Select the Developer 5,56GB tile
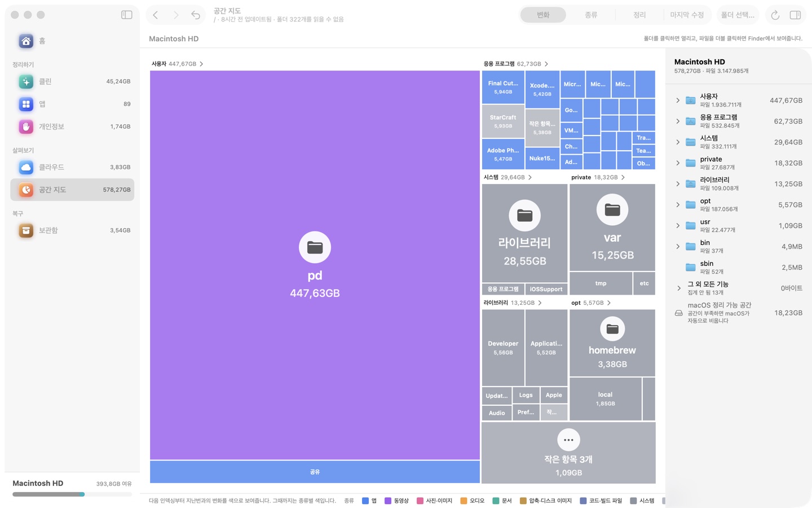The image size is (812, 508). pos(503,348)
